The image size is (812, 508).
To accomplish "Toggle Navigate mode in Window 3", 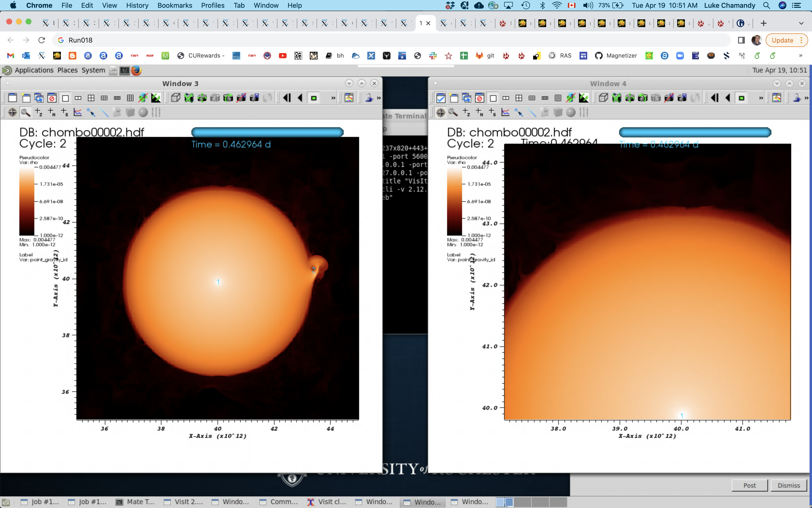I will (12, 112).
